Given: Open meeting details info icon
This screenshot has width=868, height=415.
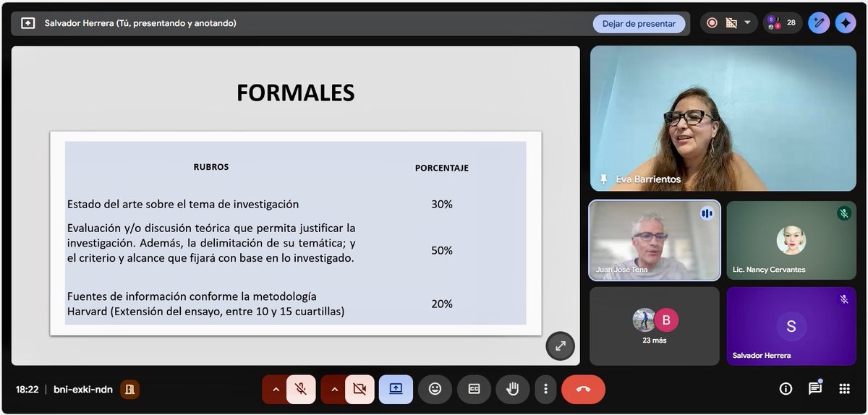Looking at the screenshot, I should (786, 388).
